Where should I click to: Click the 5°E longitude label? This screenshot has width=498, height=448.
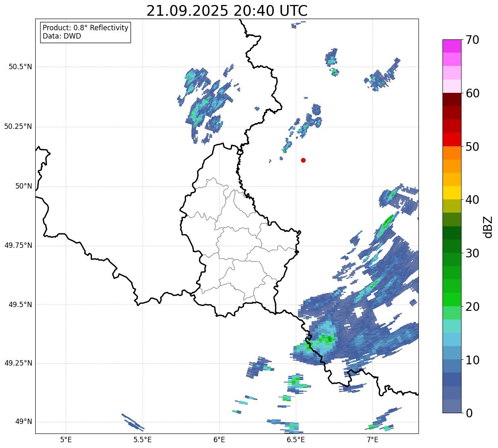click(66, 439)
